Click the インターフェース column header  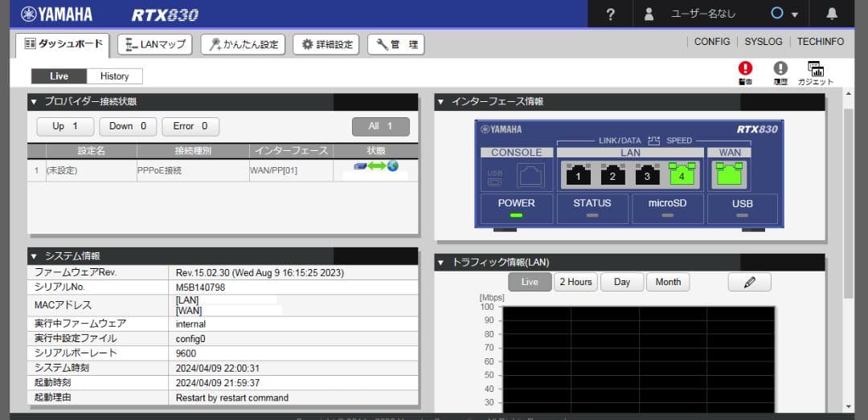291,151
